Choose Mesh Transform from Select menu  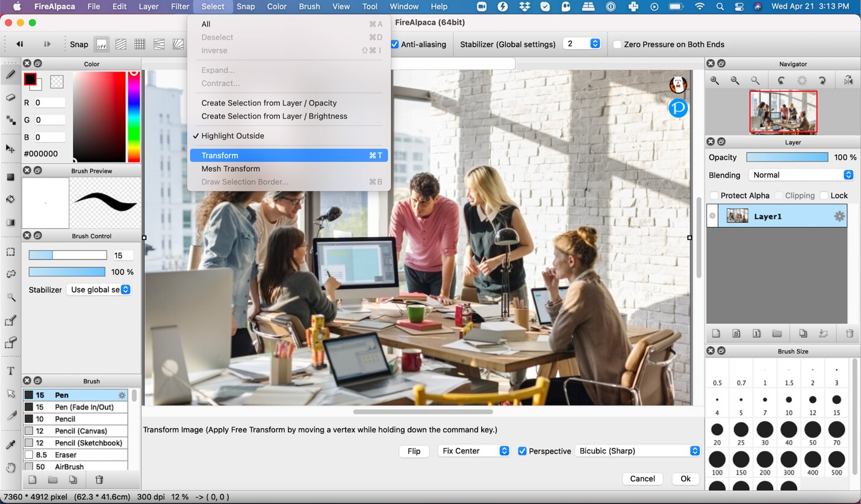(231, 169)
